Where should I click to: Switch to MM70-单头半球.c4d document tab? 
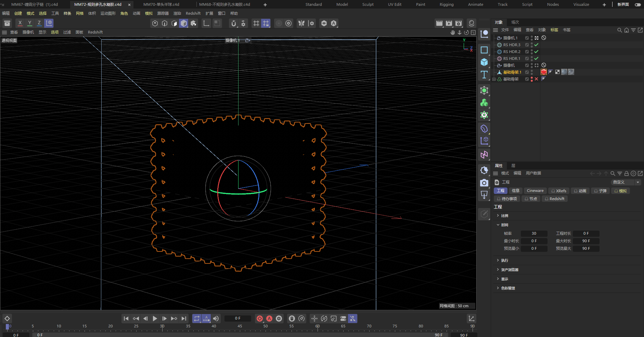click(161, 4)
